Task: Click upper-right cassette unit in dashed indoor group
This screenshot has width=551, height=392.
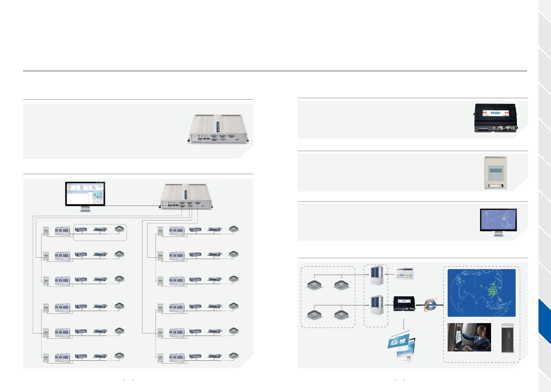Action: click(341, 285)
